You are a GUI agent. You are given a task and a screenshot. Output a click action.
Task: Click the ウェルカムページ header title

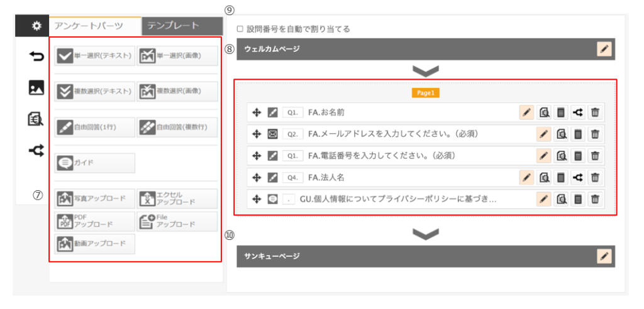[272, 49]
